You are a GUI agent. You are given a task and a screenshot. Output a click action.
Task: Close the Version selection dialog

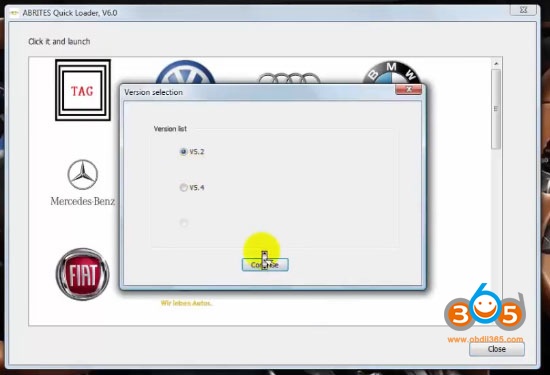point(408,89)
